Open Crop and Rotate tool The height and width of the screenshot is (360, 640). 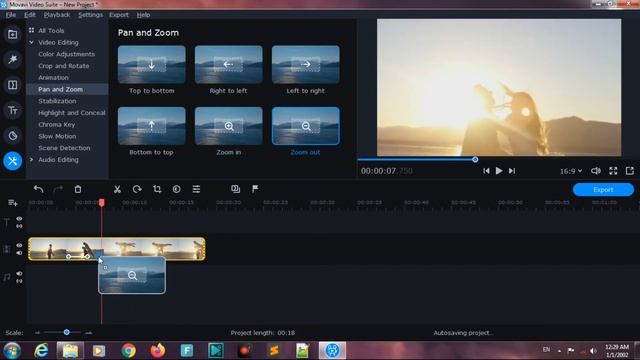click(64, 66)
